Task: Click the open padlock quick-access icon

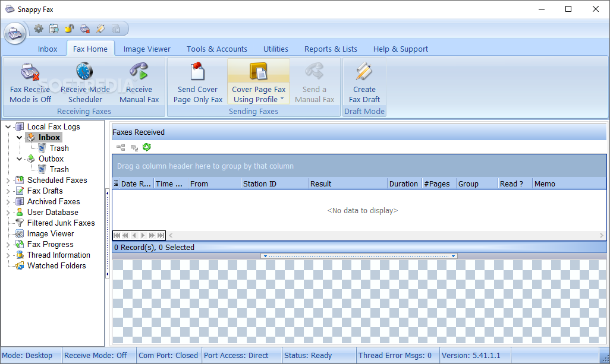Action: click(x=69, y=29)
